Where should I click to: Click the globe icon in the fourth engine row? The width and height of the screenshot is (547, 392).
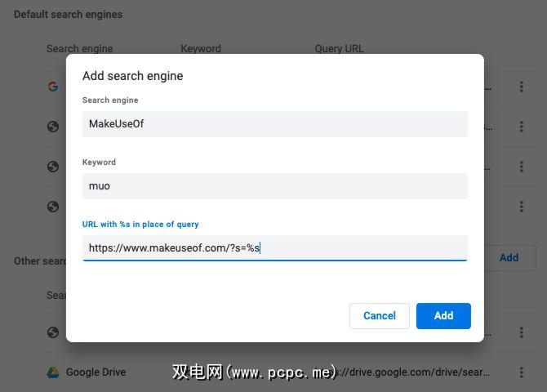pyautogui.click(x=53, y=207)
